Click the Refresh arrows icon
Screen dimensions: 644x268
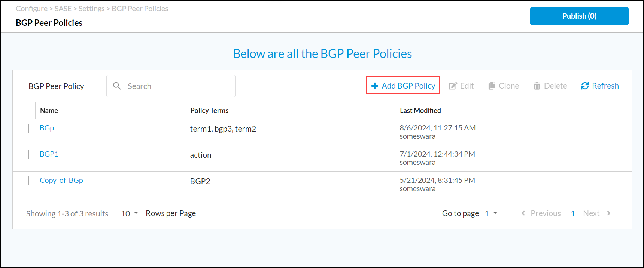click(x=585, y=86)
